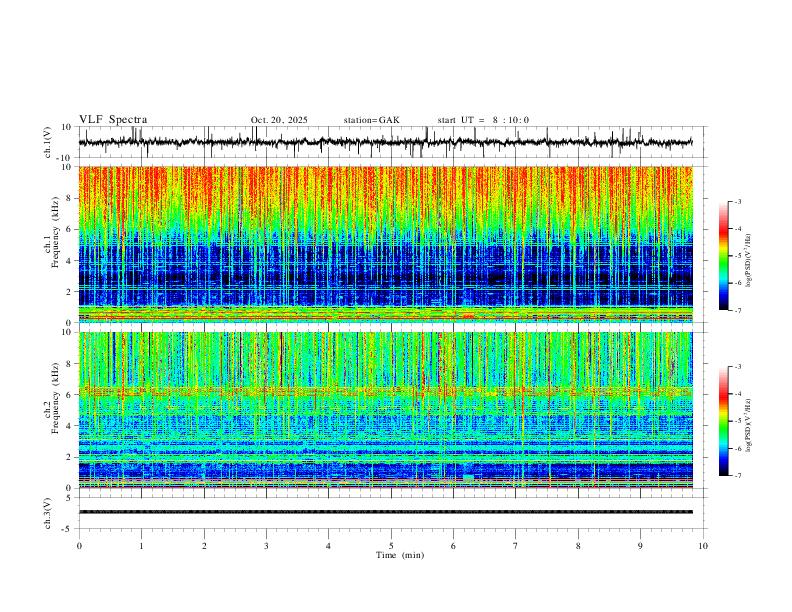The width and height of the screenshot is (792, 612).
Task: Click the "ch.1(V)" axis label
Action: tap(48, 143)
